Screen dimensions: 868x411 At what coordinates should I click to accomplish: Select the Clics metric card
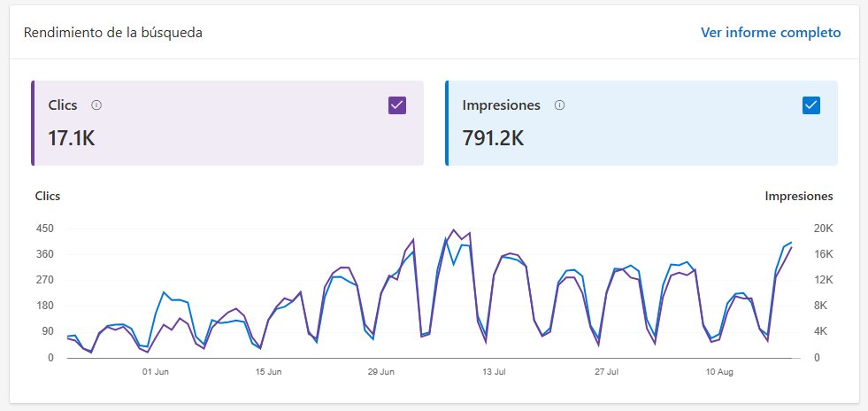(x=227, y=123)
